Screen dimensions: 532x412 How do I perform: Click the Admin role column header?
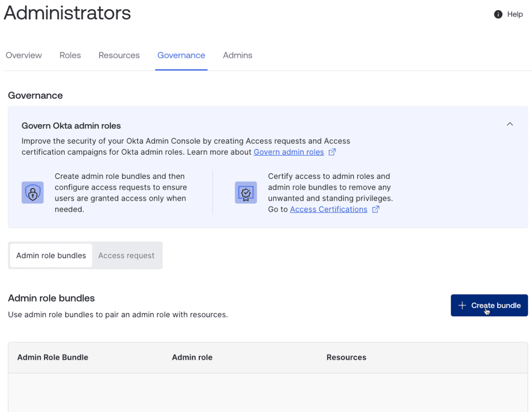pyautogui.click(x=192, y=357)
